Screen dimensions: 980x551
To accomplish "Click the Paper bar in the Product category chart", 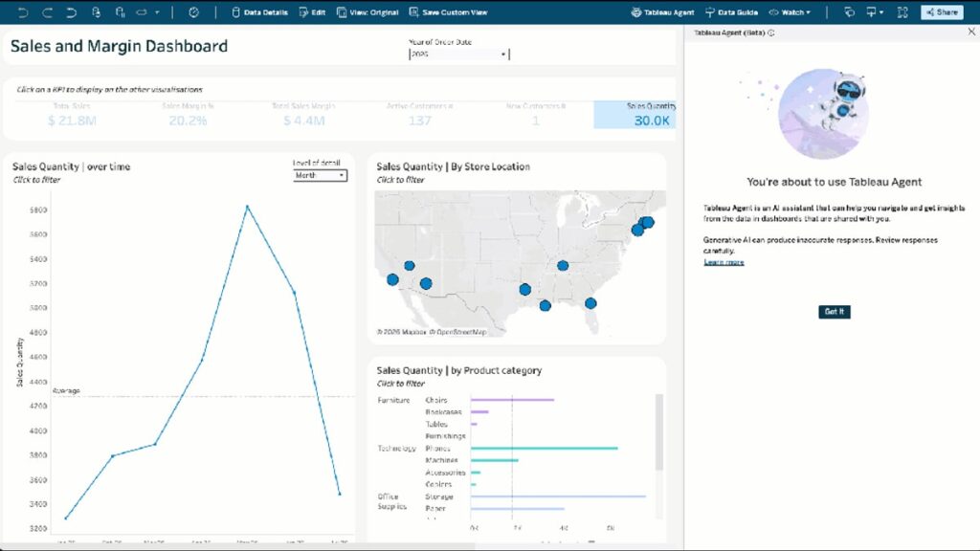I will coord(518,509).
